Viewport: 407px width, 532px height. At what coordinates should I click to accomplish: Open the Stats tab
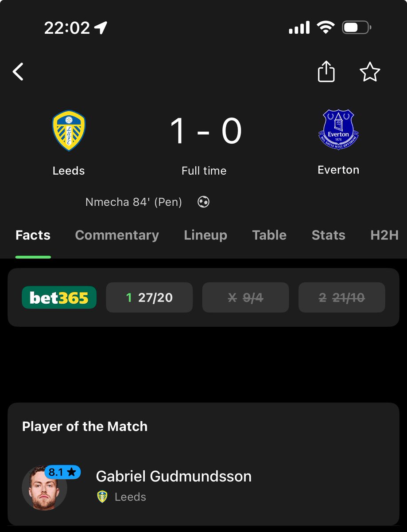(x=328, y=235)
